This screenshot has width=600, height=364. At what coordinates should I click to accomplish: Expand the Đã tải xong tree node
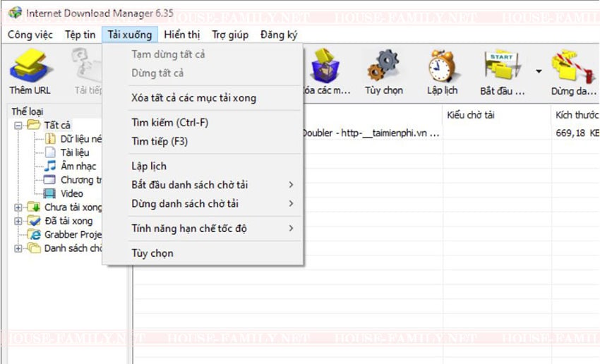pyautogui.click(x=18, y=221)
